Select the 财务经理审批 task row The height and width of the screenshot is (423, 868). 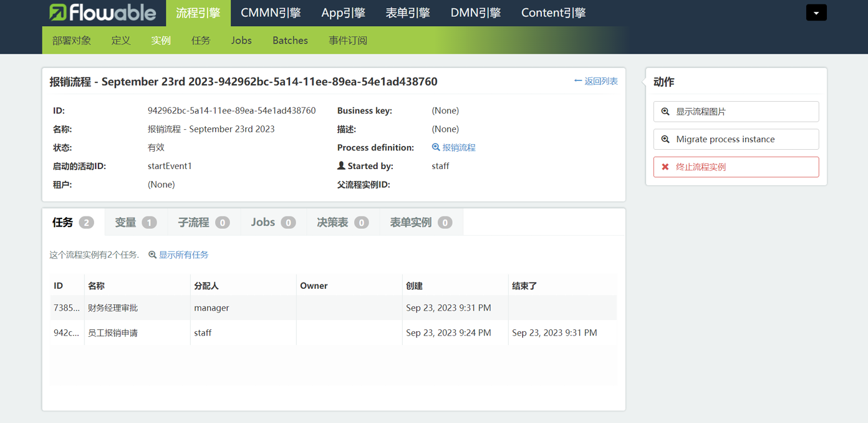pyautogui.click(x=113, y=308)
